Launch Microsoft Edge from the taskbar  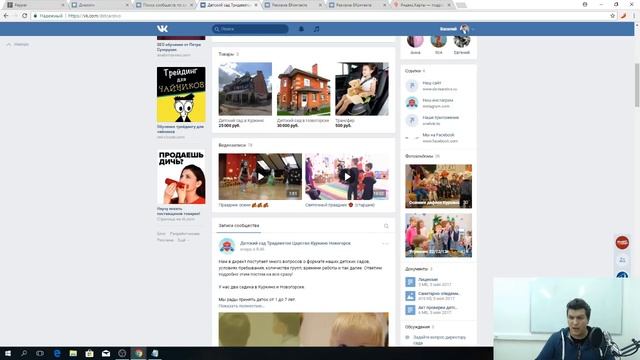click(x=57, y=353)
